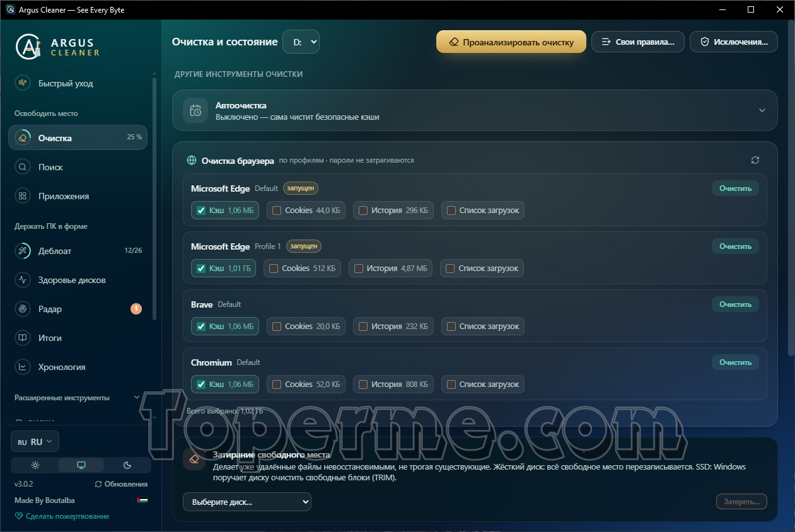Click Сделать пожертвование link
Viewport: 795px width, 532px height.
(x=62, y=516)
